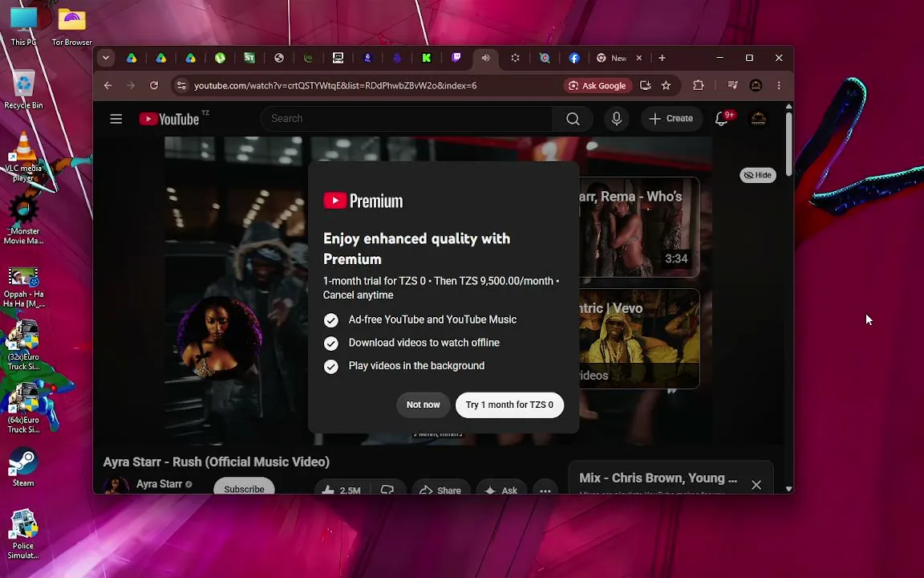Open the (64x)Euro Truck Simulator shortcut

point(23,408)
